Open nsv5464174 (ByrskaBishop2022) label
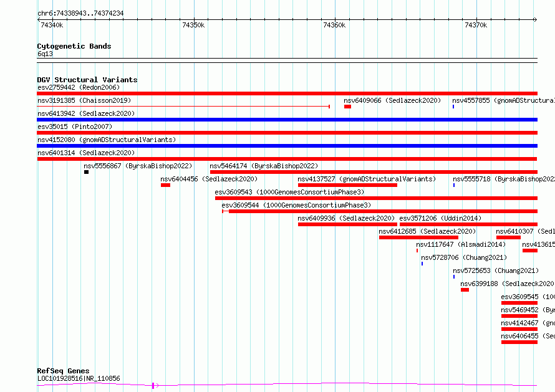Screen dimensions: 555x392 point(264,166)
